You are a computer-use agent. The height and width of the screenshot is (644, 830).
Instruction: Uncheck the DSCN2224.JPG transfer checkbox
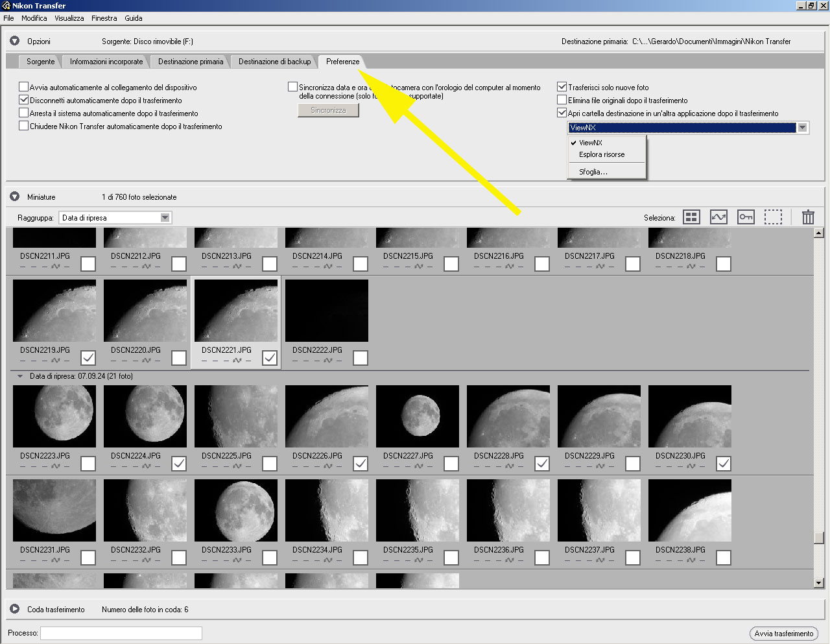point(179,464)
